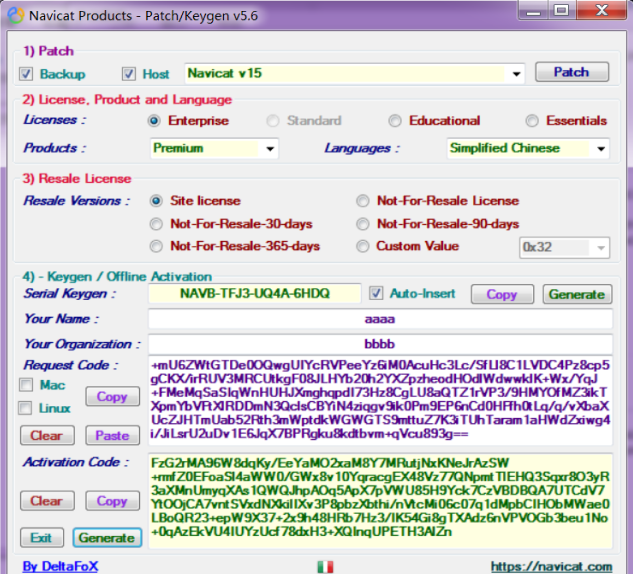Image resolution: width=633 pixels, height=574 pixels.
Task: Open the https://navicat.com link
Action: [x=551, y=567]
